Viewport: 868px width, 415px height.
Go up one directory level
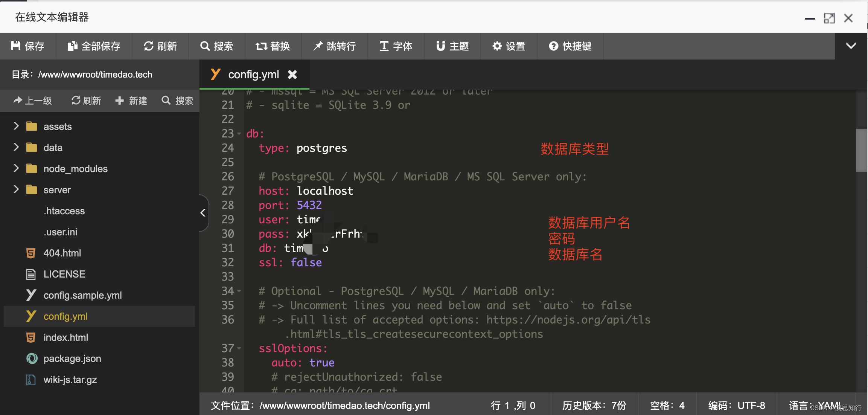(33, 101)
